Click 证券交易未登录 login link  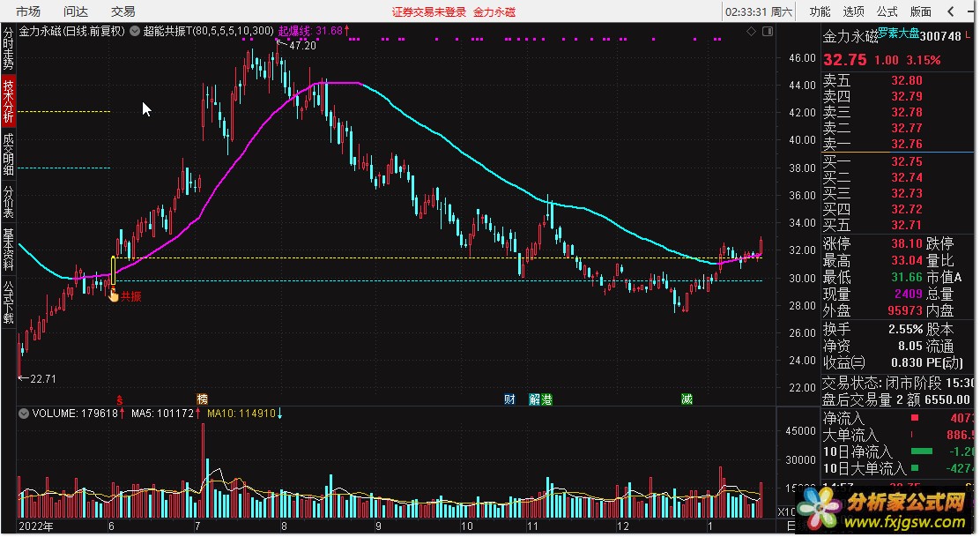pyautogui.click(x=428, y=11)
